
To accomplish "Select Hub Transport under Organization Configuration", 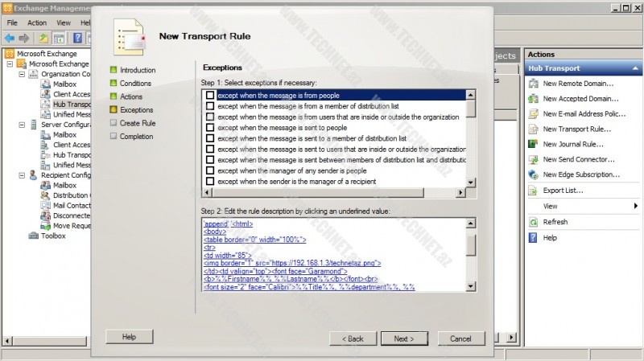I will 72,105.
